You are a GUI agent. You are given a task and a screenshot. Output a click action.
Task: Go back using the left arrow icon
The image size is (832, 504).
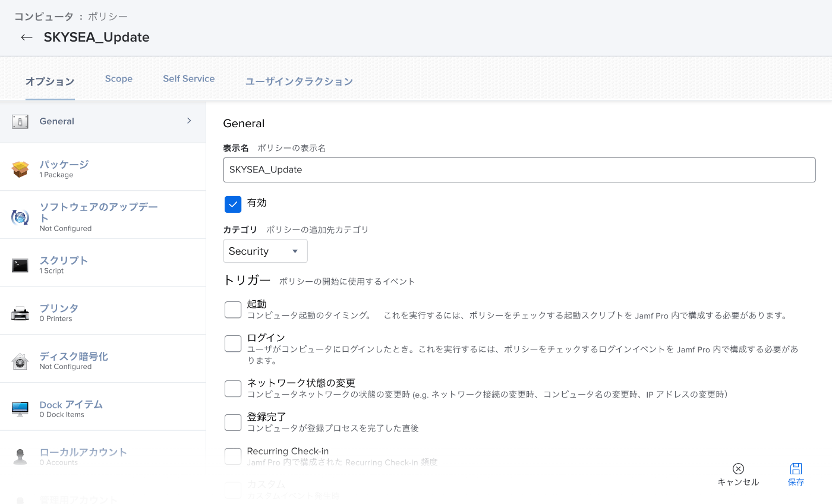pyautogui.click(x=26, y=37)
